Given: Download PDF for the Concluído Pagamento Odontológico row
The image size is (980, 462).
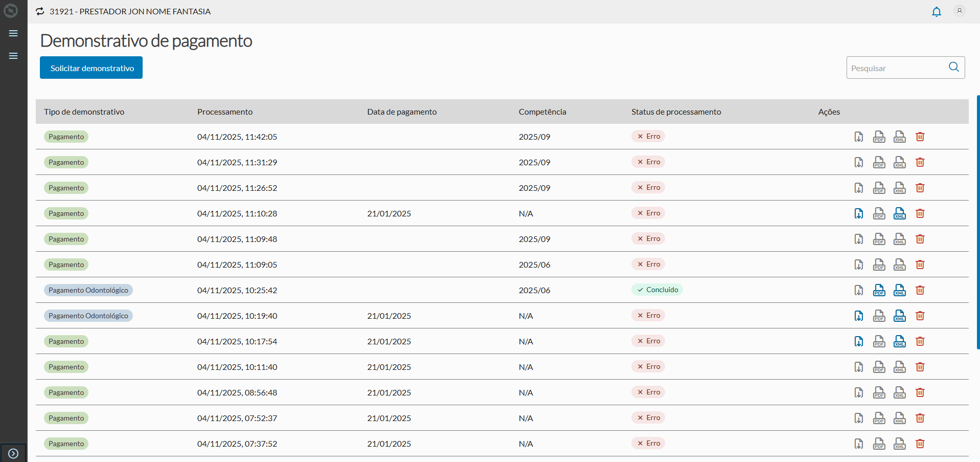Looking at the screenshot, I should tap(879, 290).
